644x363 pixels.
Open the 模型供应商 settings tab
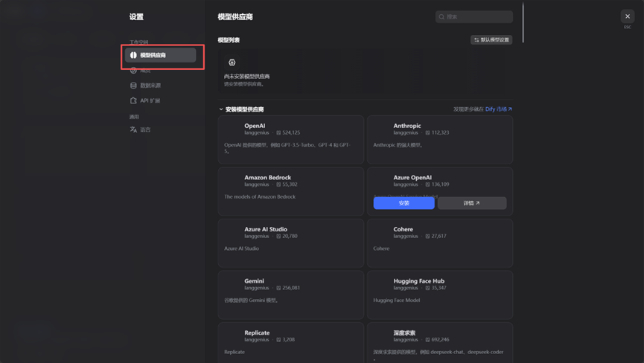[x=161, y=55]
